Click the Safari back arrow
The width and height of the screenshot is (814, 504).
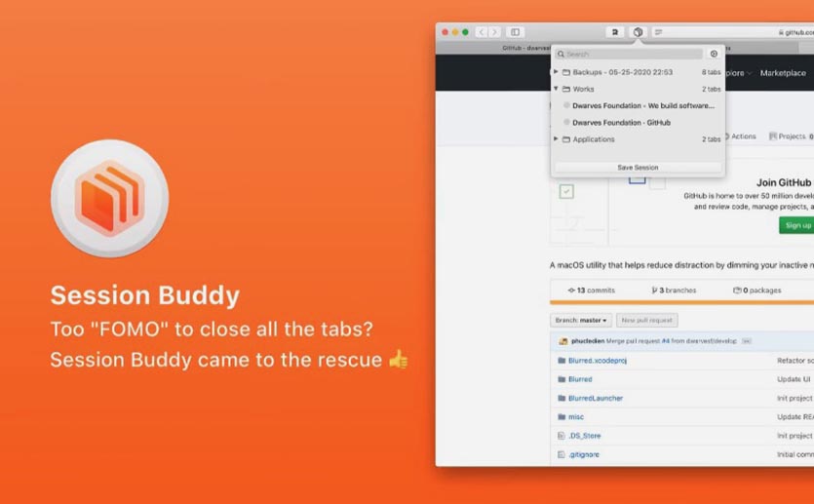[482, 32]
